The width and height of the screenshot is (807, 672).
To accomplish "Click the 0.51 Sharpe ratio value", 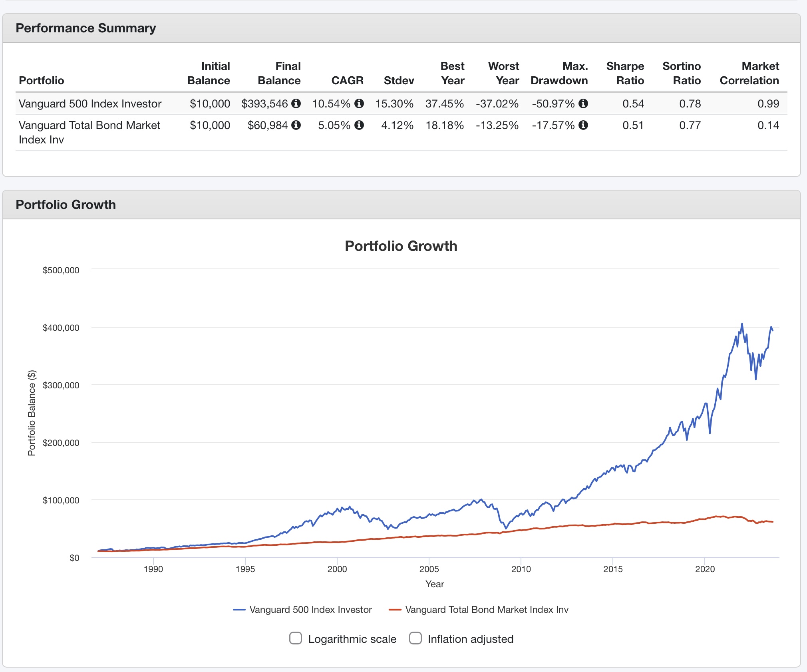I will (633, 125).
